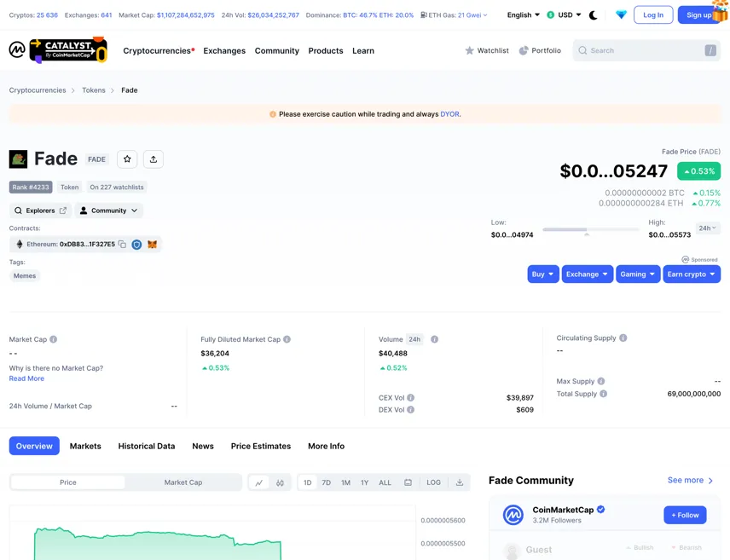Show Fully Diluted Market Cap info icon
This screenshot has height=560, width=730.
[287, 339]
